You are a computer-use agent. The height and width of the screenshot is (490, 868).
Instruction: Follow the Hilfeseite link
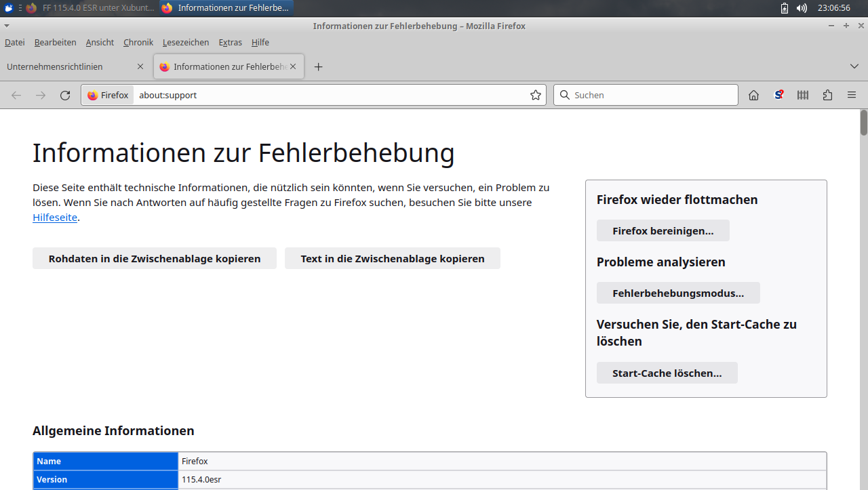(55, 218)
